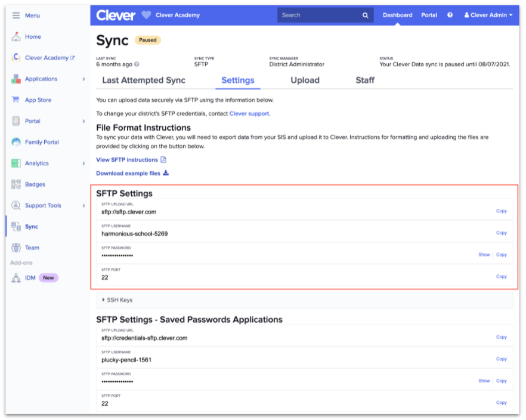Copy the SFTP upload URL

(501, 211)
